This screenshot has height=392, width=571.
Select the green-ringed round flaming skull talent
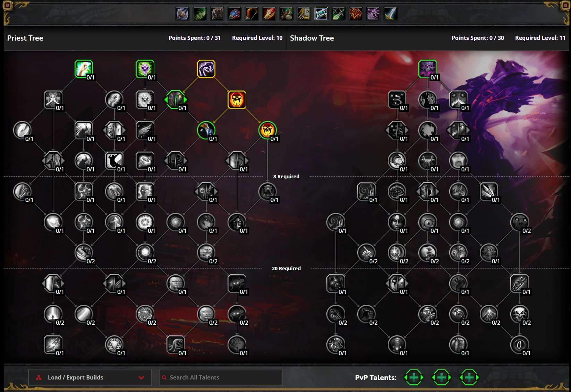tap(267, 130)
